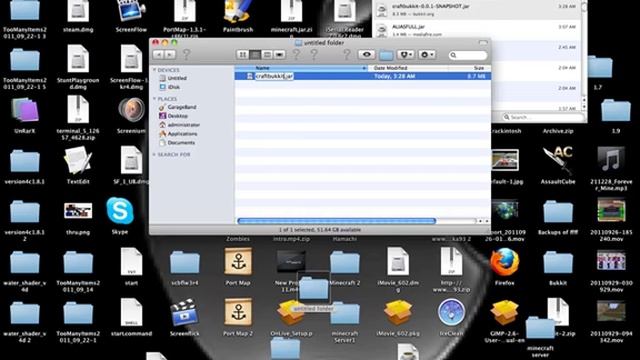Screen dimensions: 640x360
Task: Click the horizontal scrollbar in Finder
Action: pyautogui.click(x=336, y=221)
